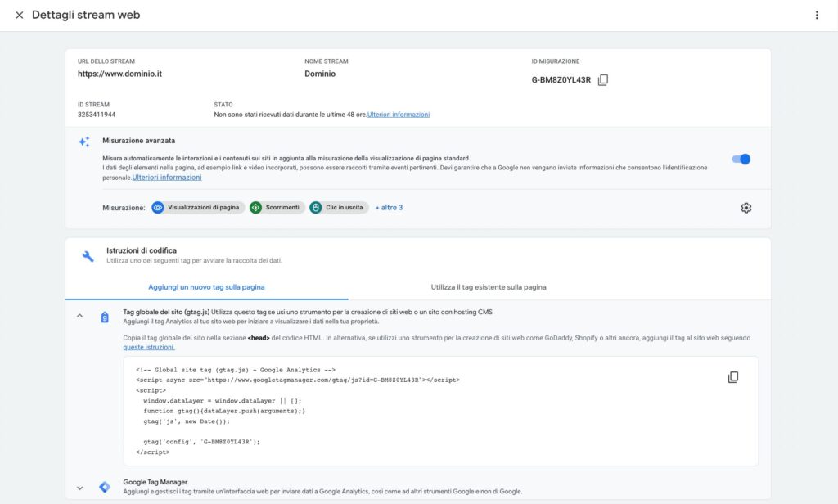Open the three-dot more options menu
This screenshot has width=838, height=504.
(x=817, y=15)
